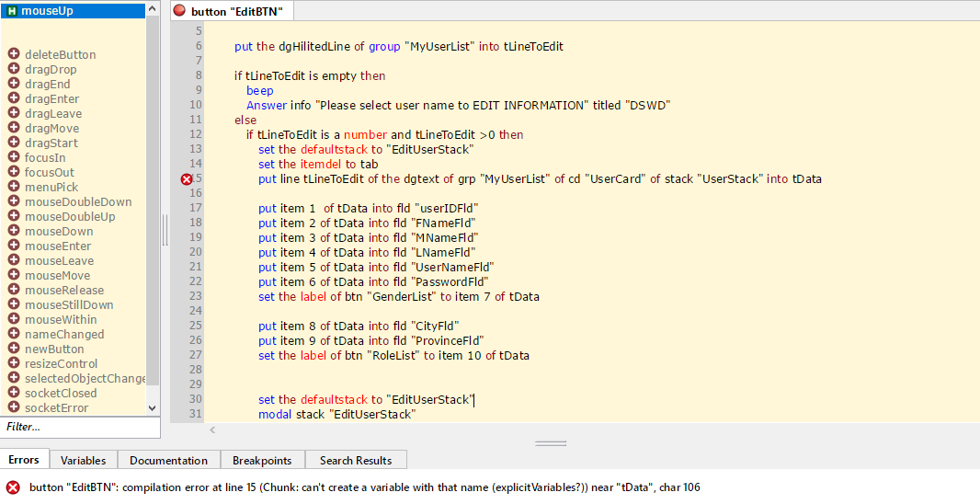Click the green mouseUp handler icon

[12, 11]
